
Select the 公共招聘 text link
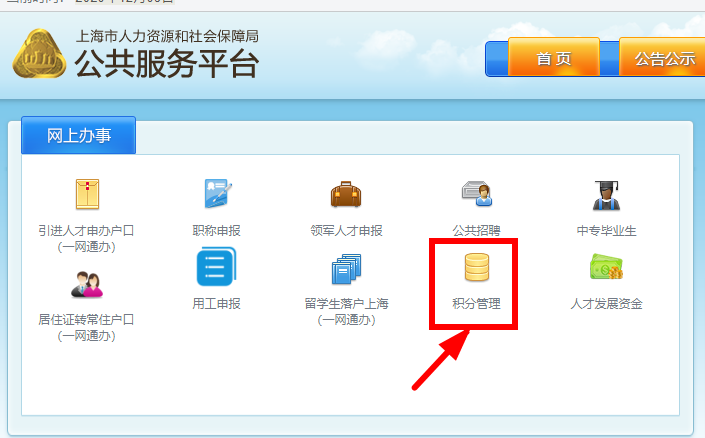click(477, 231)
